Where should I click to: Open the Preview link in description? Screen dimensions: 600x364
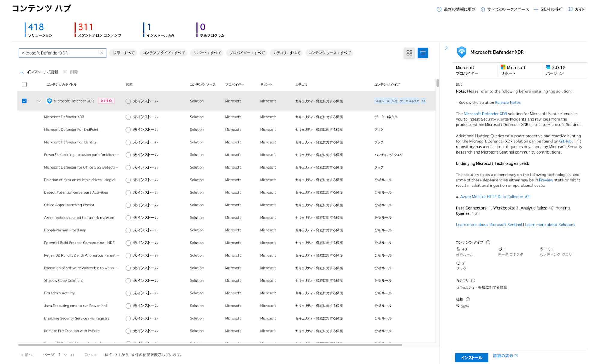pyautogui.click(x=546, y=180)
